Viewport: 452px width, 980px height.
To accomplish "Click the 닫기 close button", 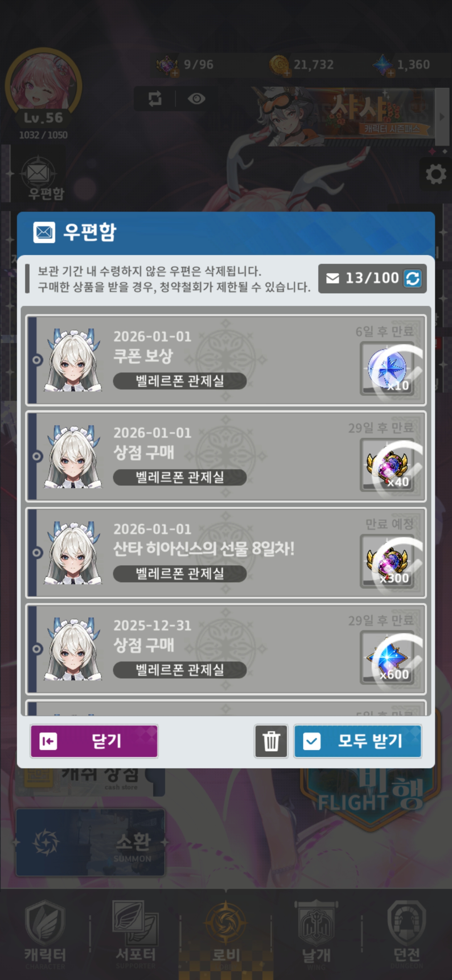I will pos(94,741).
